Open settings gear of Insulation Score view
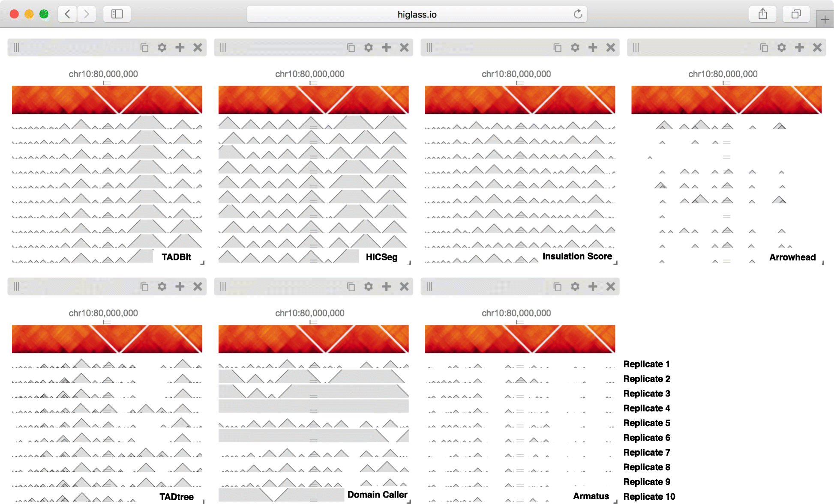 575,48
